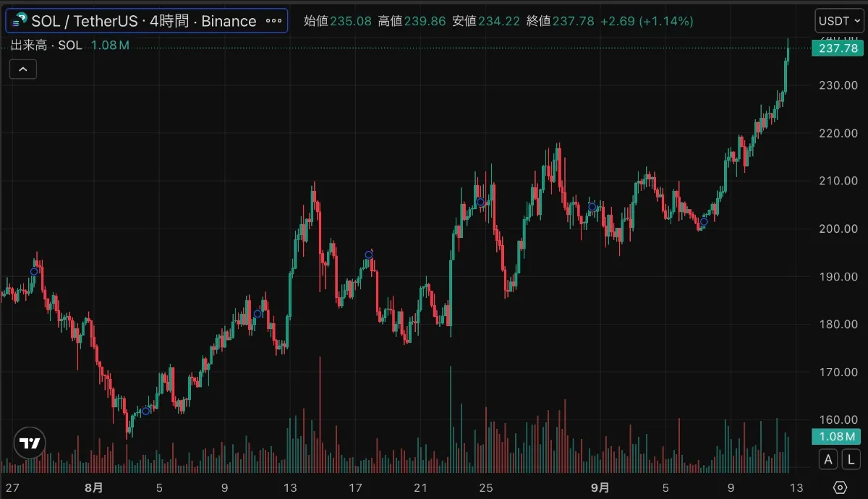This screenshot has height=499, width=868.
Task: Click the 安値 234.22 low value
Action: 486,21
